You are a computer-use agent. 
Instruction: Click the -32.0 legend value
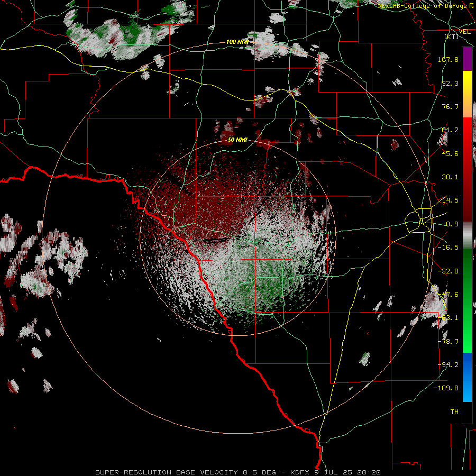(x=448, y=271)
